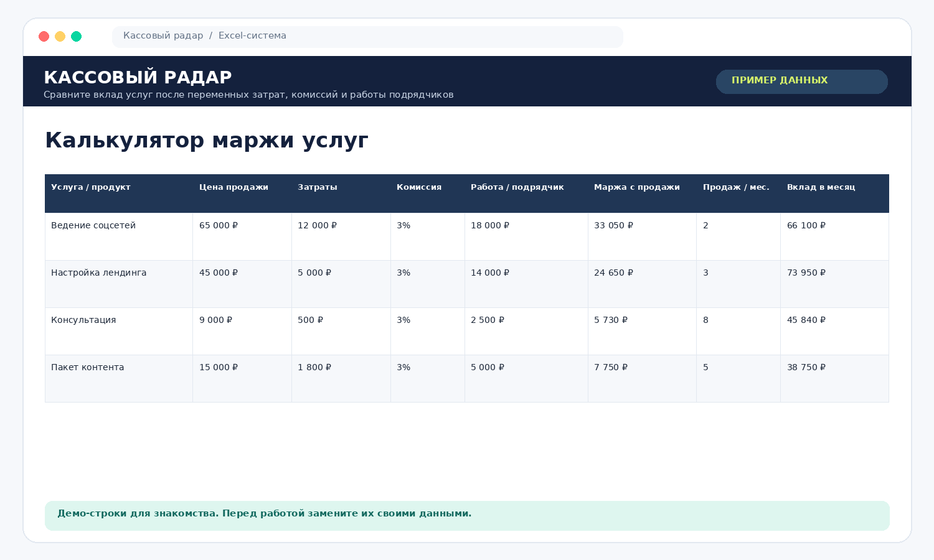
Task: Click the Цена продажи column header
Action: (x=242, y=194)
